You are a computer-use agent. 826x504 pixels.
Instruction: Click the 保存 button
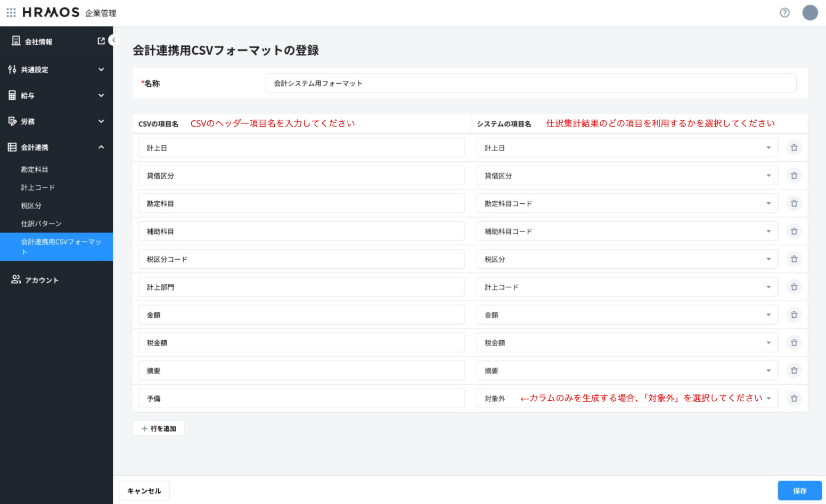799,491
